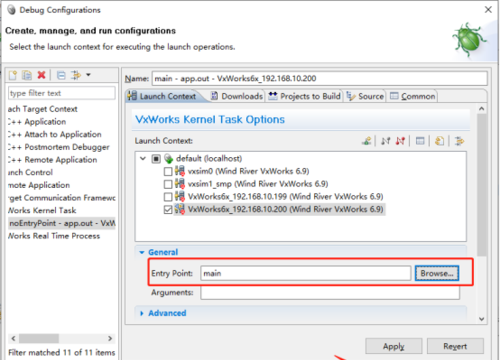
Task: Click the down arrow of the vertical scrollbar
Action: (481, 319)
